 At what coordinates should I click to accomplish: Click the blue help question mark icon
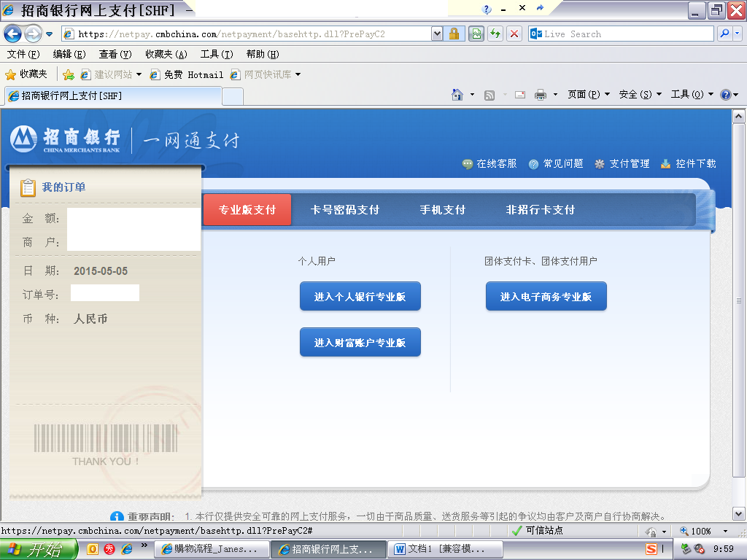(x=726, y=95)
